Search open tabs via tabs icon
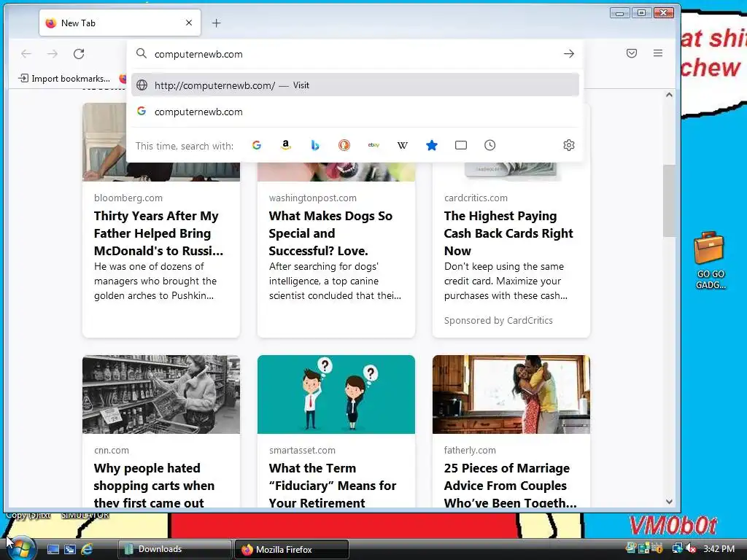 point(461,145)
